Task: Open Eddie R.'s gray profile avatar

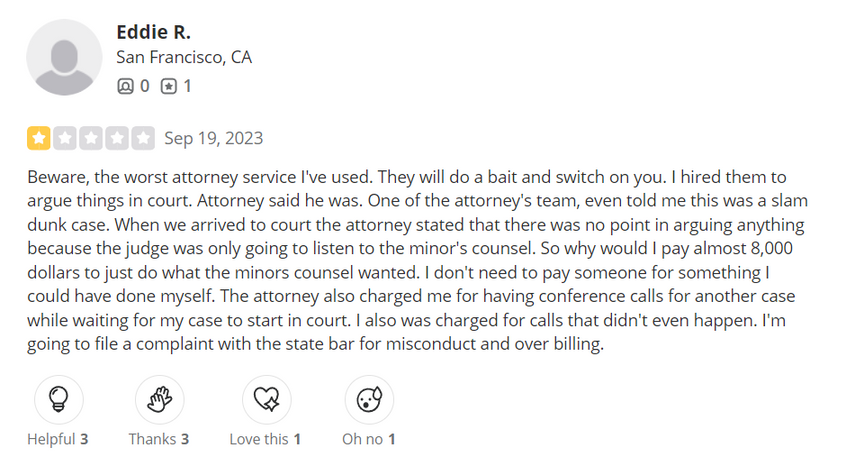Action: [64, 57]
